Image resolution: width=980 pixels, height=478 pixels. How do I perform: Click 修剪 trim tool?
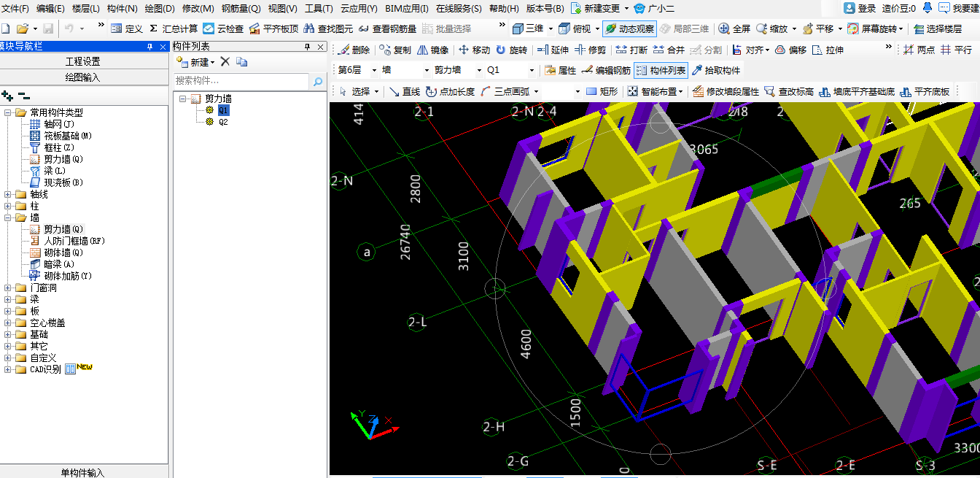[x=590, y=50]
